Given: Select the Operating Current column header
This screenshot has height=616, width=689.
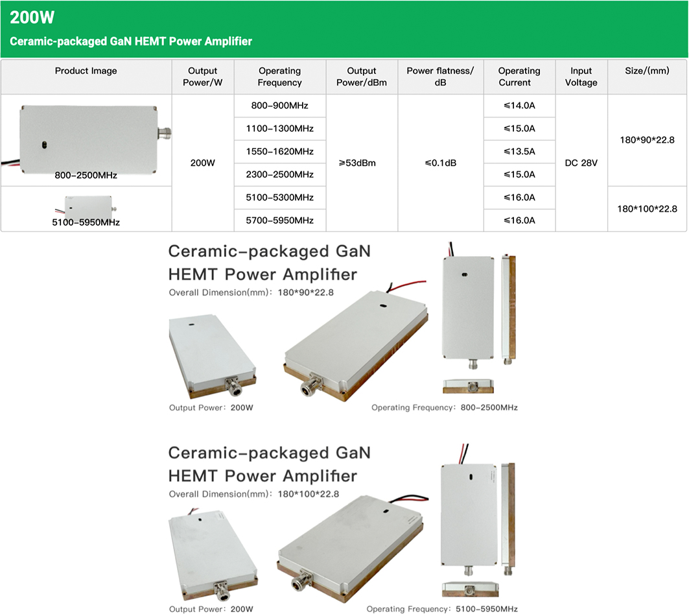Looking at the screenshot, I should [519, 77].
